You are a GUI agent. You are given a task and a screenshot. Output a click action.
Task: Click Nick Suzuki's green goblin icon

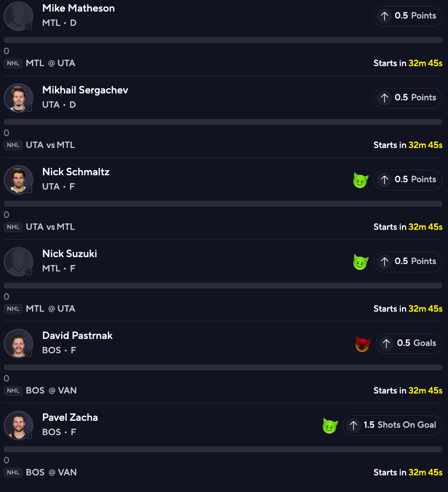361,262
